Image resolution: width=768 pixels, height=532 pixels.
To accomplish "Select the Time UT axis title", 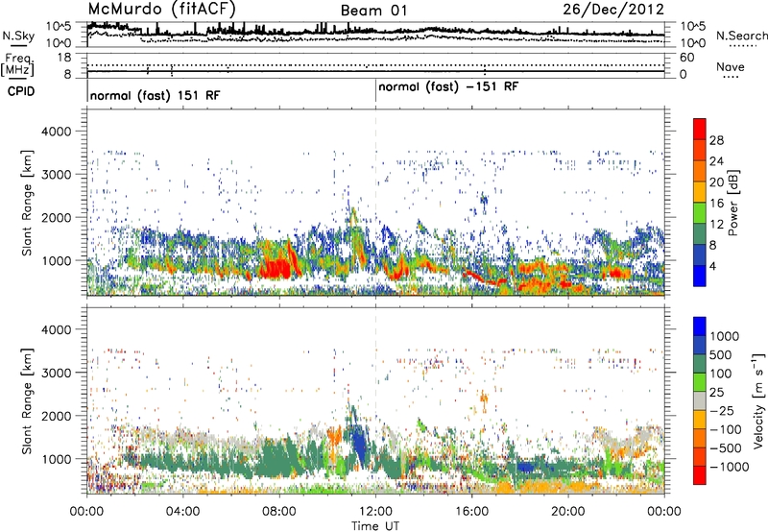I will pos(375,526).
